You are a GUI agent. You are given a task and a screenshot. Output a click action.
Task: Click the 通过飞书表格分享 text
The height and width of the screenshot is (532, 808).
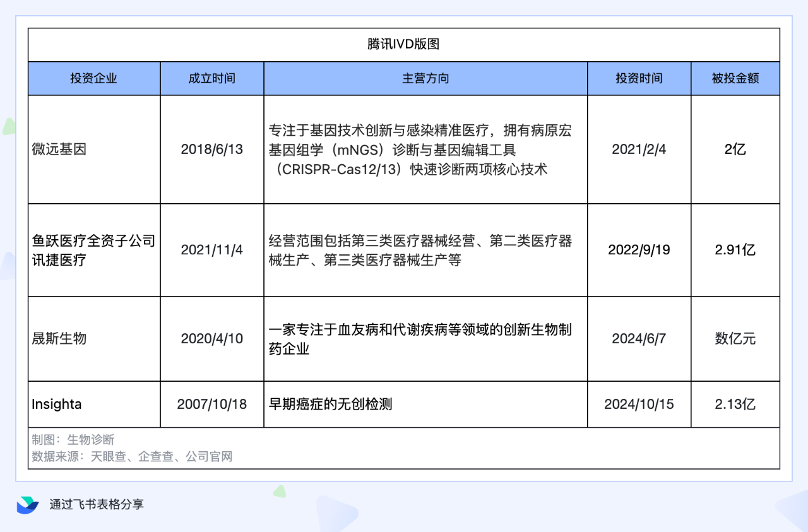[97, 504]
